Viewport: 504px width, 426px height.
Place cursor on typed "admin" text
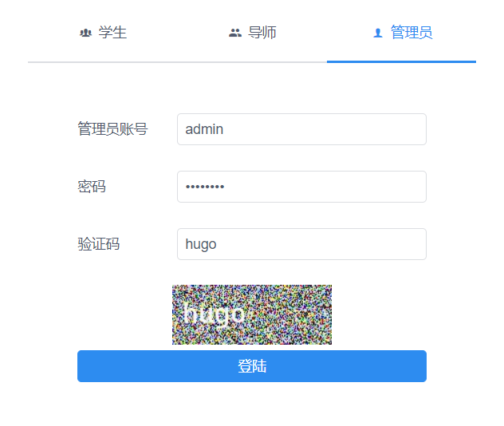[x=204, y=129]
